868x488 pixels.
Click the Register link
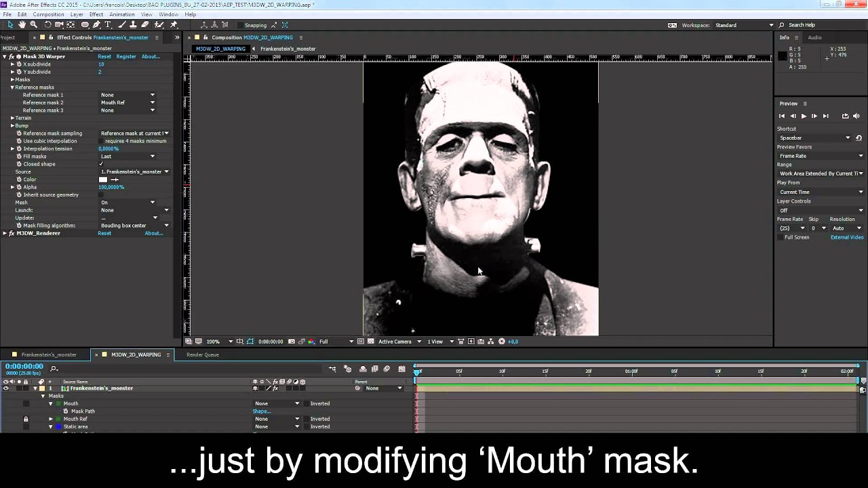coord(126,56)
